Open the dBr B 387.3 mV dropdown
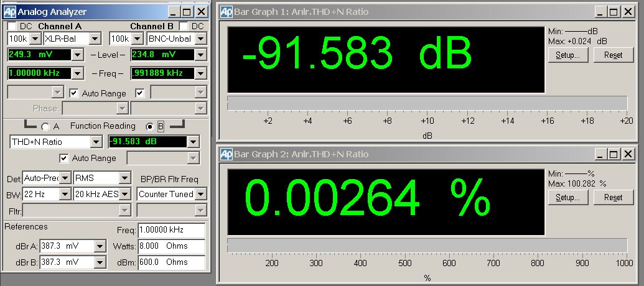The width and height of the screenshot is (644, 286). [x=100, y=262]
